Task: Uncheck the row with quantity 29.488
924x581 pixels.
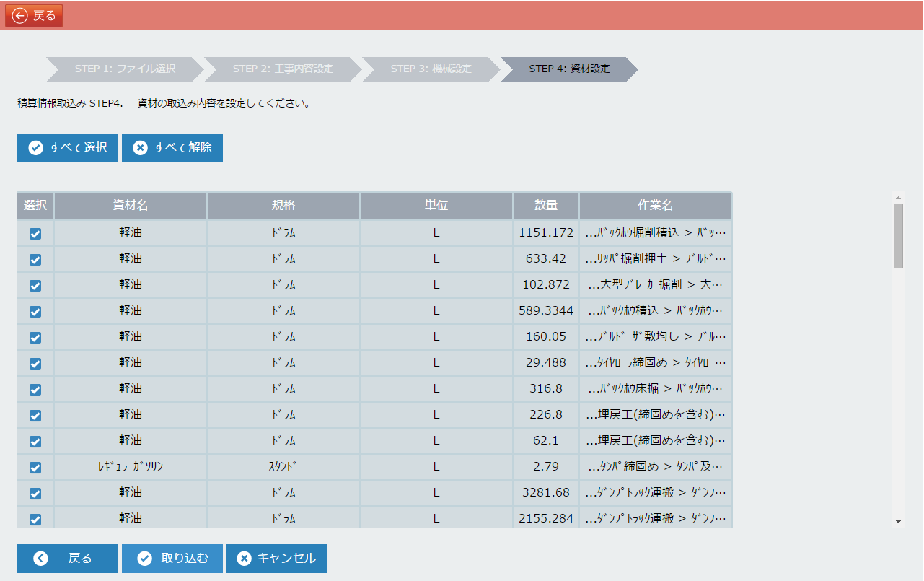Action: pos(35,364)
